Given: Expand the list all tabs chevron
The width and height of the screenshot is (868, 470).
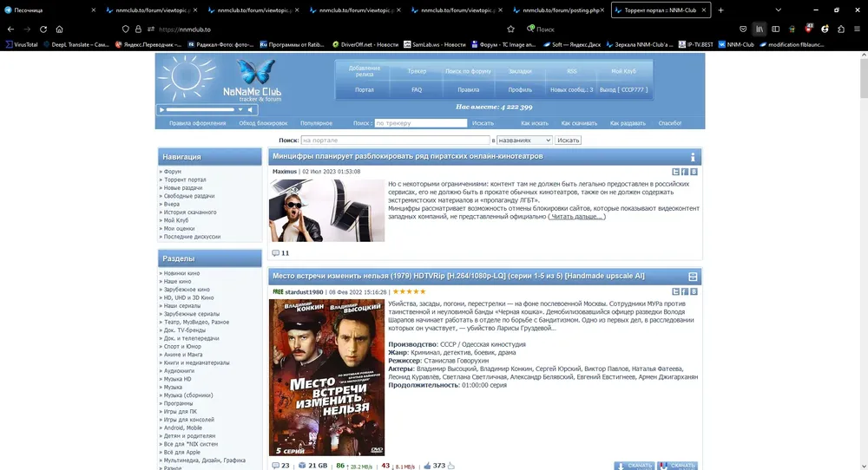Looking at the screenshot, I should pos(779,10).
